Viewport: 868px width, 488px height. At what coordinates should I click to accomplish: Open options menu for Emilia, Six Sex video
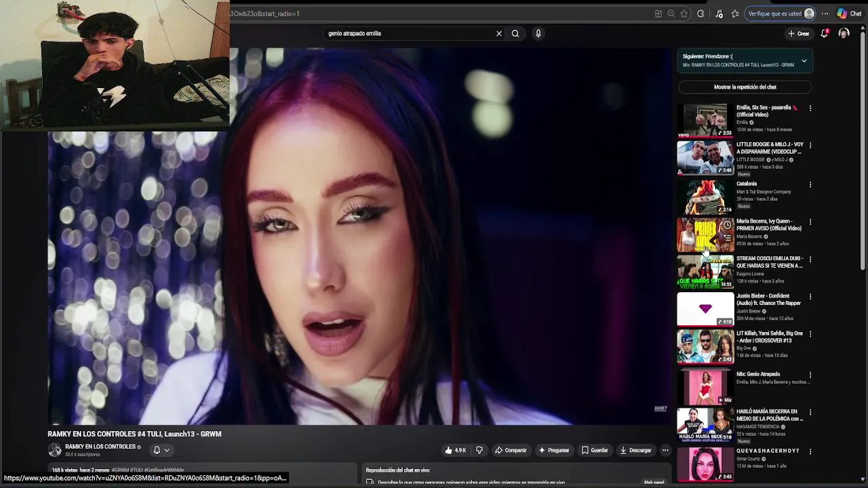click(x=810, y=108)
